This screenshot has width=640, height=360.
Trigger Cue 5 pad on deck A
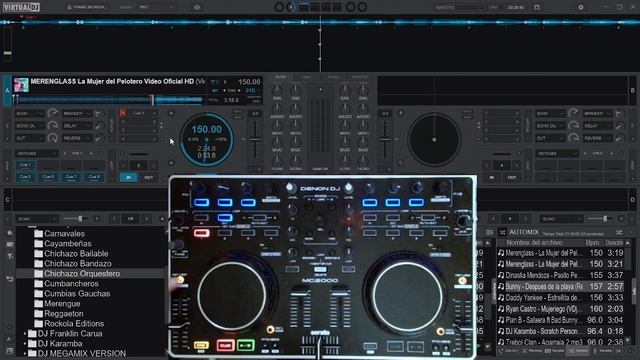click(x=25, y=177)
